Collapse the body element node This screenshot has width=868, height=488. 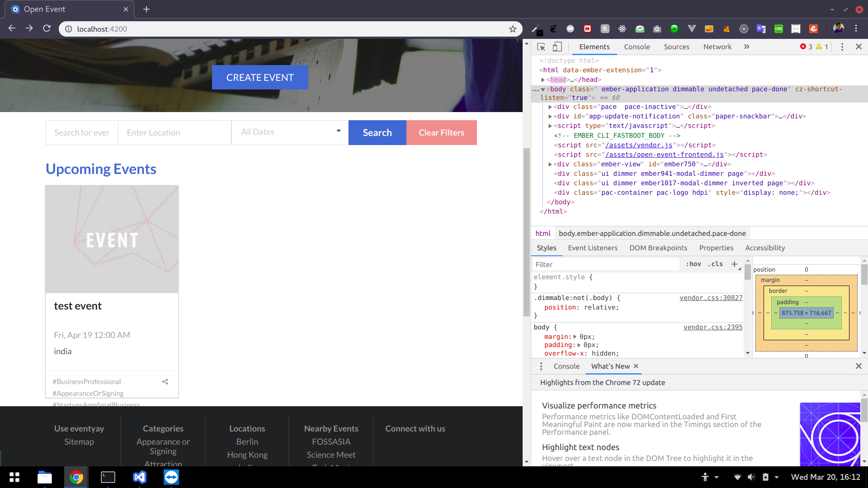pyautogui.click(x=543, y=89)
